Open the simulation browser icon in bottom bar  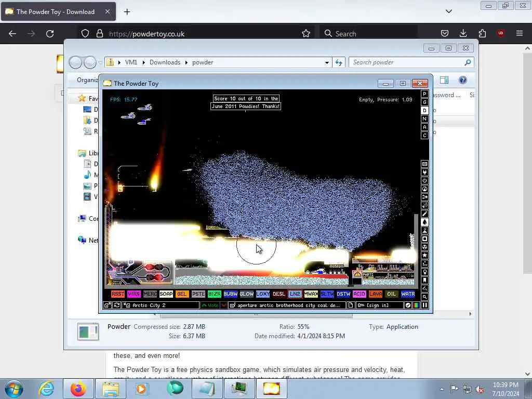[x=107, y=305]
